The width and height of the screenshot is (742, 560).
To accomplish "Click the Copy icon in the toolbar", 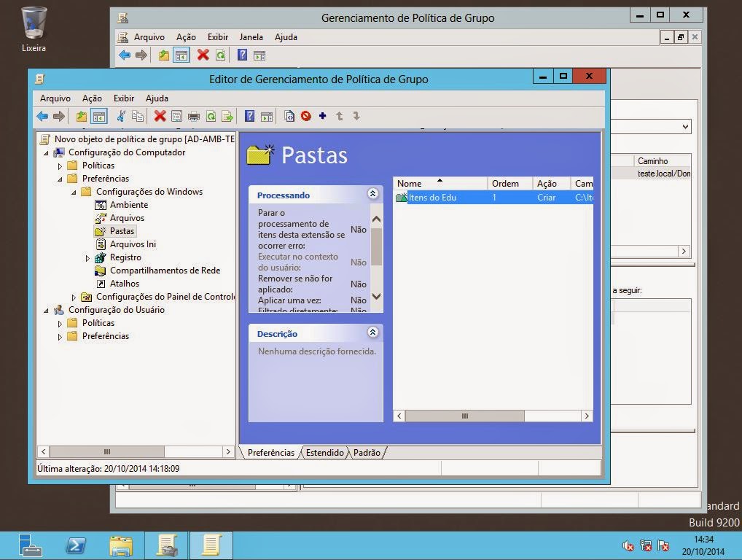I will point(137,116).
